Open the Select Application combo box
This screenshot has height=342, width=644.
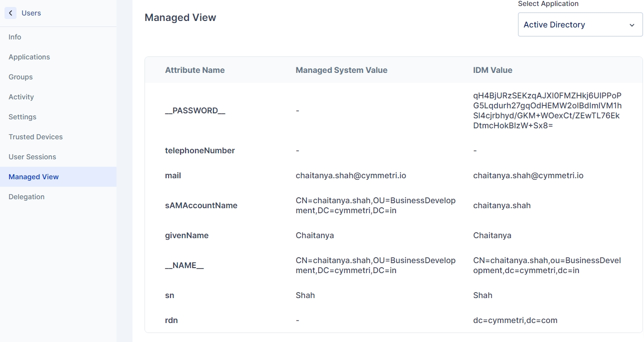point(575,25)
